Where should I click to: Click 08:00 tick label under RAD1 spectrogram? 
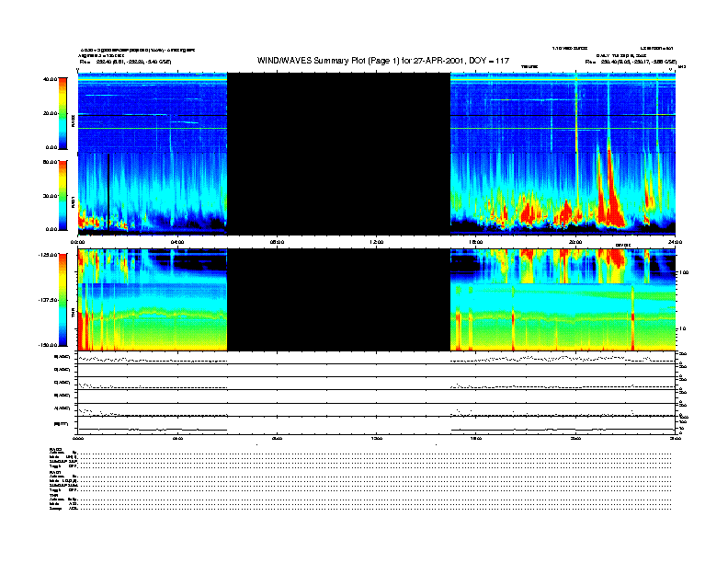[278, 242]
